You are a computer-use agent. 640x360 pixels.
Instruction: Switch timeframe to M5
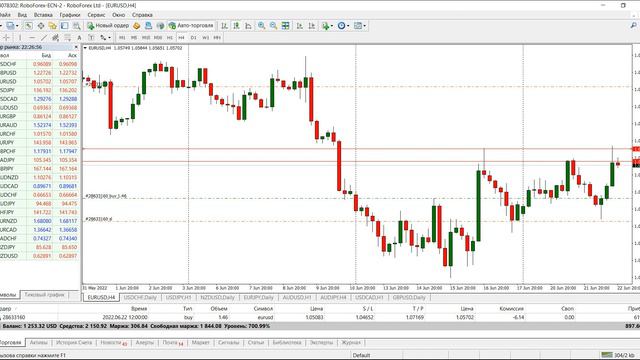click(x=133, y=38)
